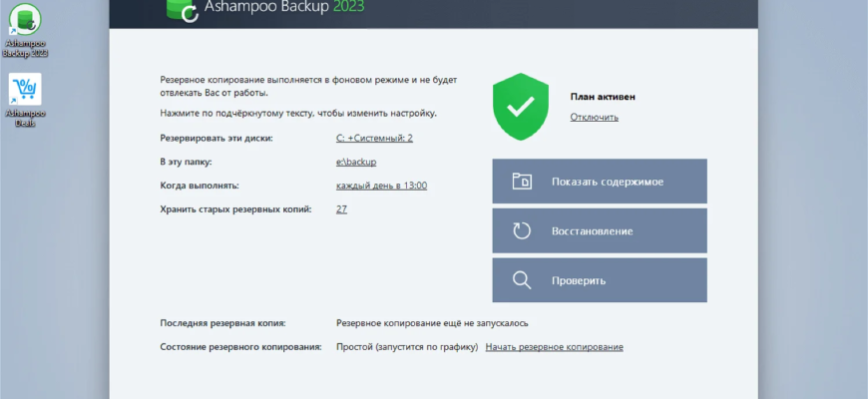The height and width of the screenshot is (399, 868).
Task: Click 'Последняя резервная копия:' label
Action: (223, 322)
